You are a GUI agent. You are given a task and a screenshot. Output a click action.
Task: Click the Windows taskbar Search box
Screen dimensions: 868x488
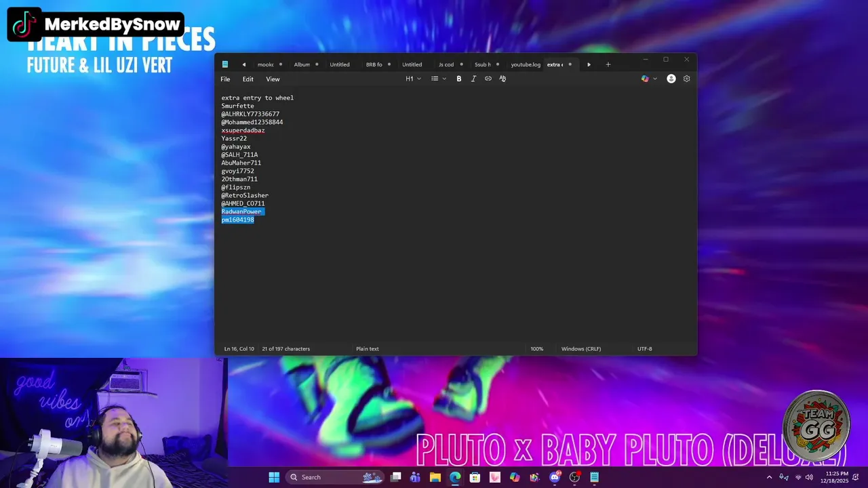click(x=335, y=477)
